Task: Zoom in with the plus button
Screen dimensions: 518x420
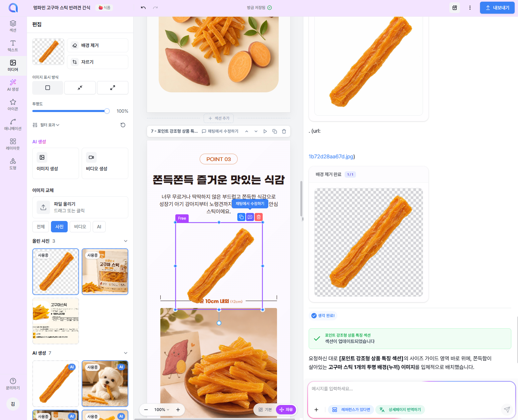Action: coord(178,410)
